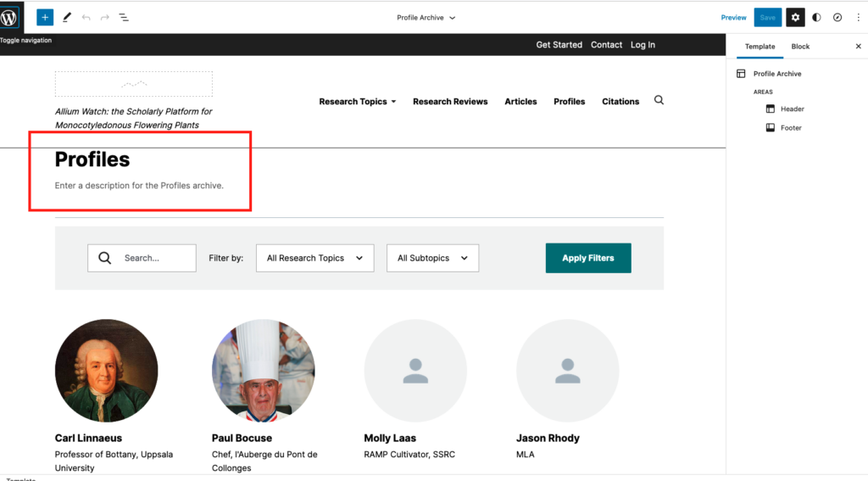Select the site logo placeholder

(x=133, y=84)
